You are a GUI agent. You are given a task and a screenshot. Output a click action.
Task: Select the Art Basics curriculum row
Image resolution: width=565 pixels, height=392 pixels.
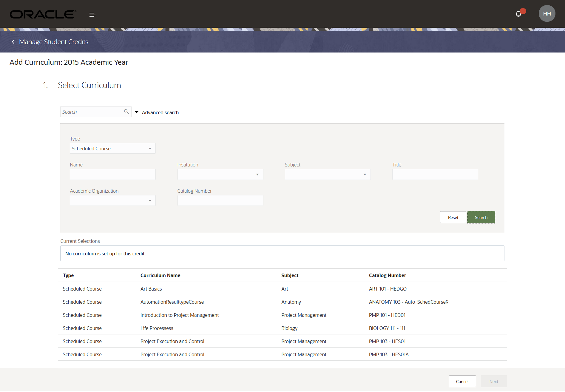(x=151, y=289)
